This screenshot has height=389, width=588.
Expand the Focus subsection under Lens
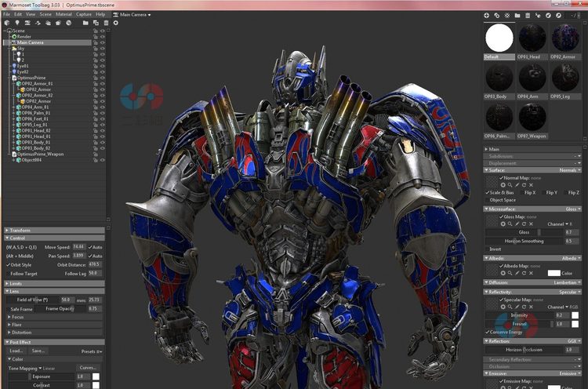coord(55,317)
